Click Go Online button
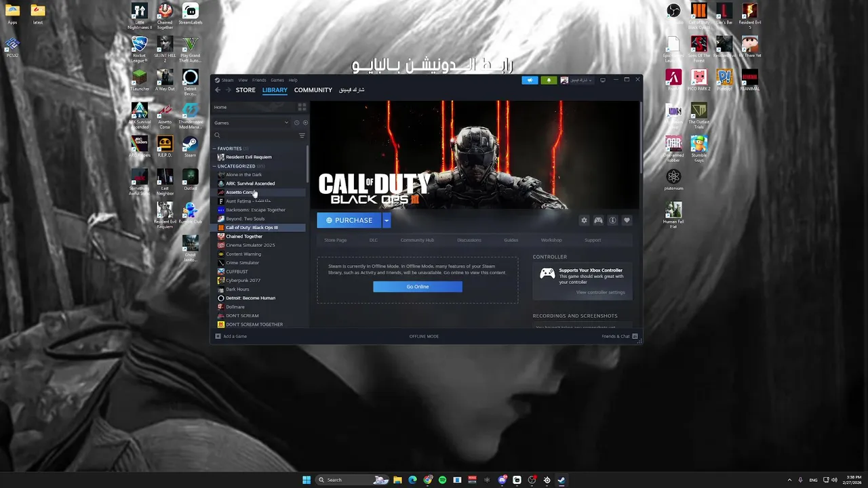The image size is (868, 488). pyautogui.click(x=418, y=287)
